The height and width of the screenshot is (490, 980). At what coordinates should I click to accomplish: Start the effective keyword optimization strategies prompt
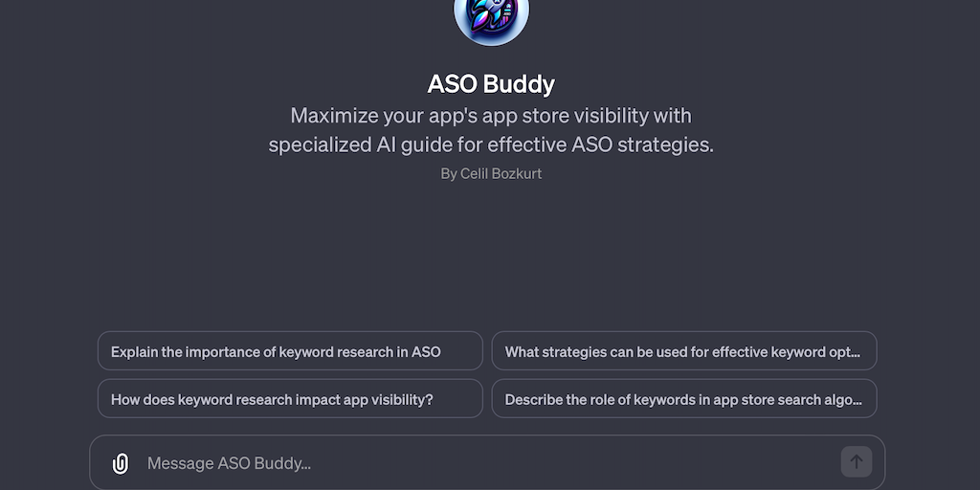(683, 351)
